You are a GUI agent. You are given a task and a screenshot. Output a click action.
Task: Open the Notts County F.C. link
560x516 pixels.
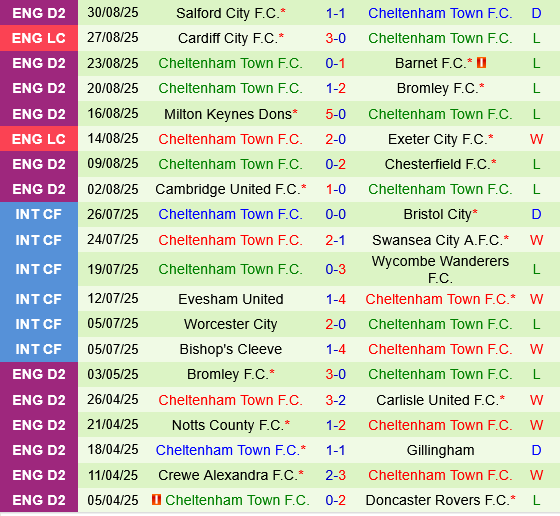230,425
